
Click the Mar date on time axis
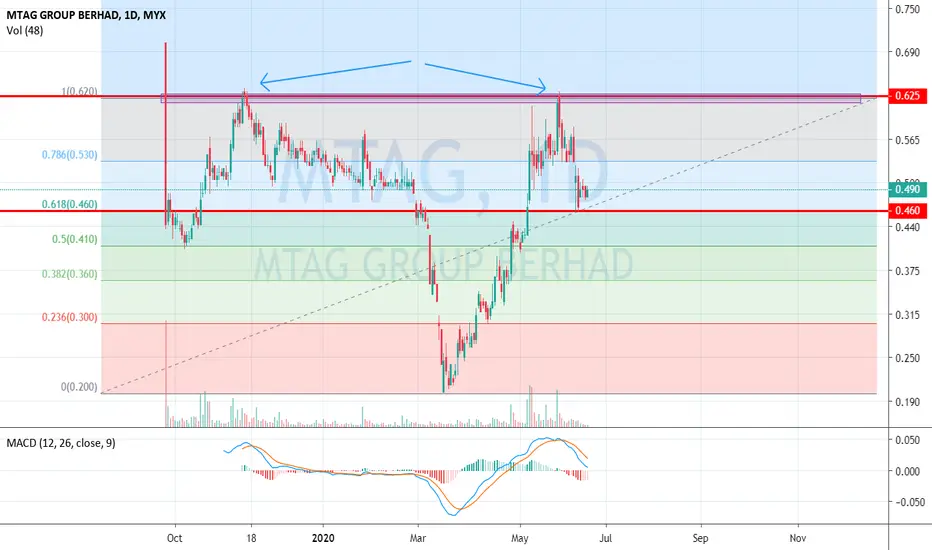point(418,538)
